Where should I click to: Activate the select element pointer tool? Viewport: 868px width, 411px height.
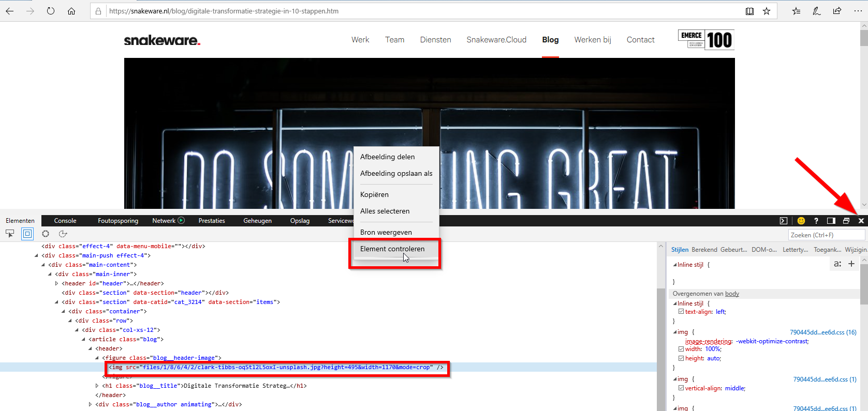point(10,234)
